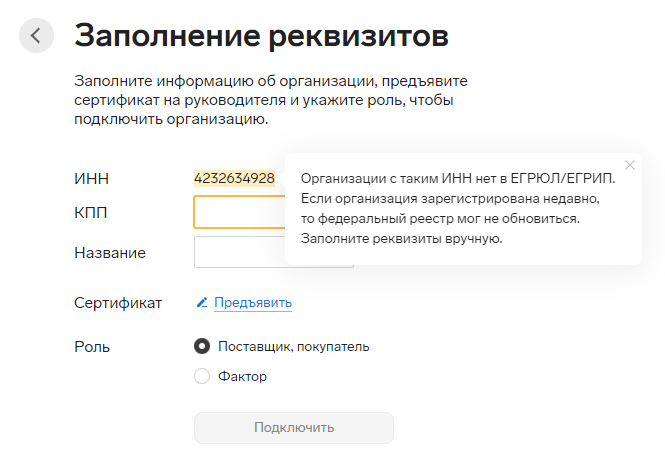Click the Название field label
Screen dimensions: 665x463
click(x=110, y=253)
